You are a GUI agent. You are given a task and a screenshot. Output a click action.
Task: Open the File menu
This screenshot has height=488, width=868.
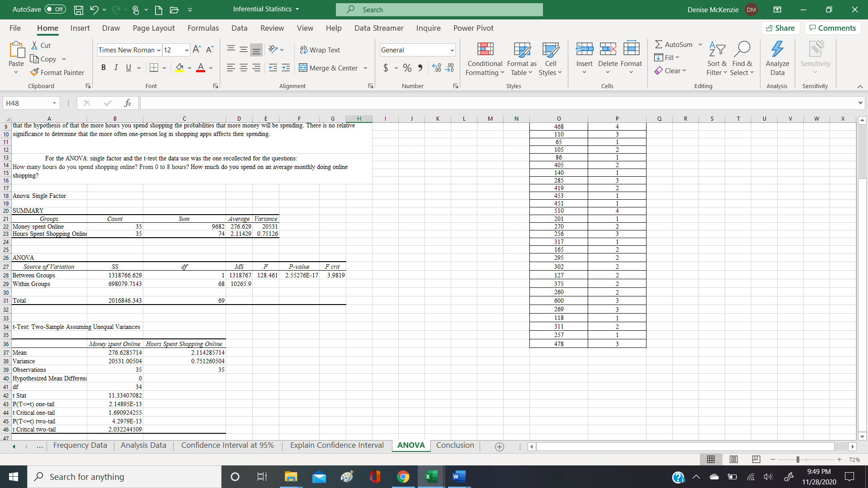tap(15, 28)
